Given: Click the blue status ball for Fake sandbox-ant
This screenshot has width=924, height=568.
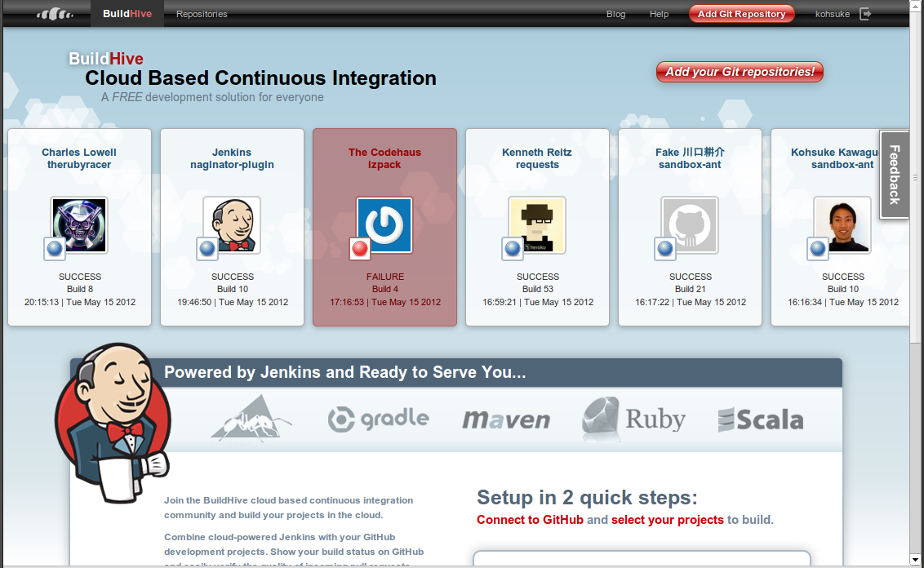Looking at the screenshot, I should coord(665,249).
